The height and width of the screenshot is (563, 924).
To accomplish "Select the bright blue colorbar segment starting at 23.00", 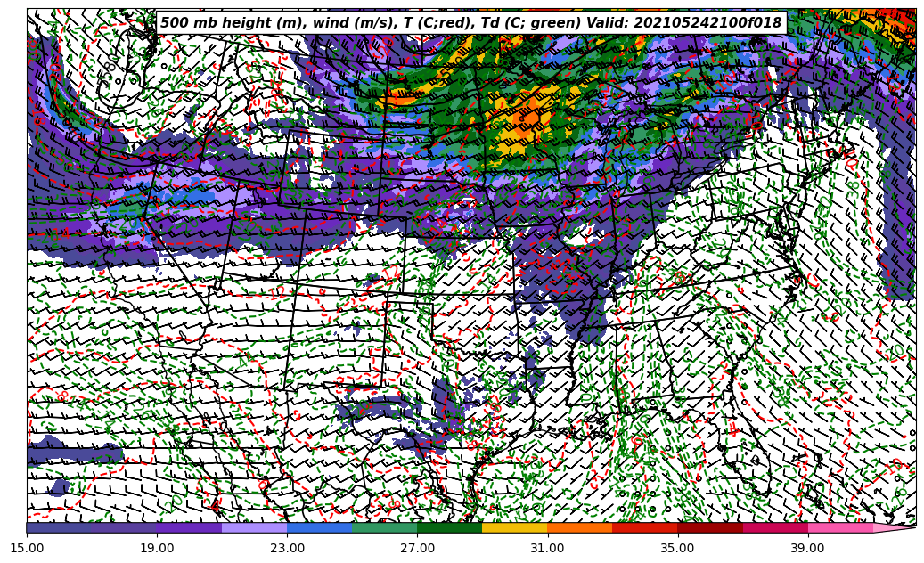I will pyautogui.click(x=319, y=527).
